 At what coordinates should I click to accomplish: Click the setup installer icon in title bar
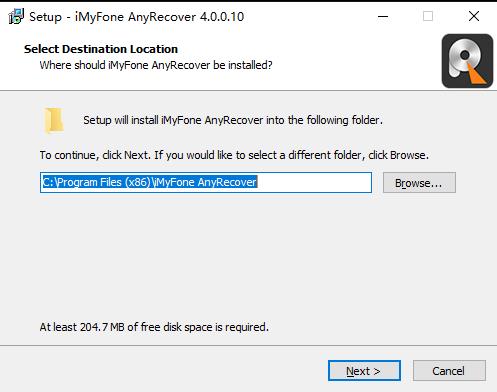[x=16, y=16]
